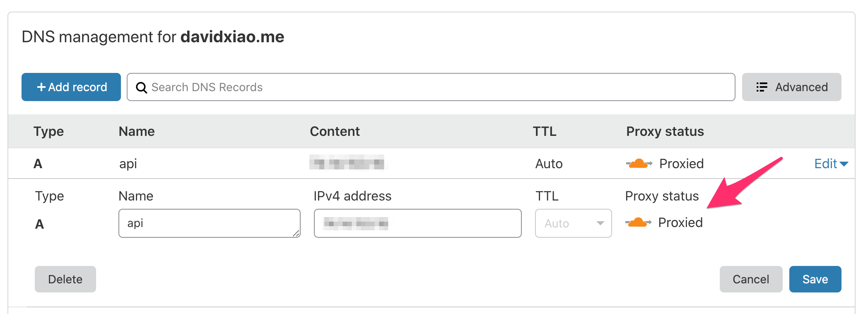Click the Add record button
This screenshot has width=868, height=314.
[71, 87]
